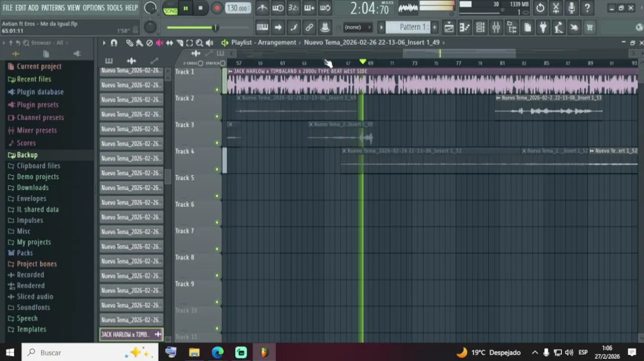Expand the Backup folder in browser
This screenshot has width=644, height=361.
[x=27, y=155]
